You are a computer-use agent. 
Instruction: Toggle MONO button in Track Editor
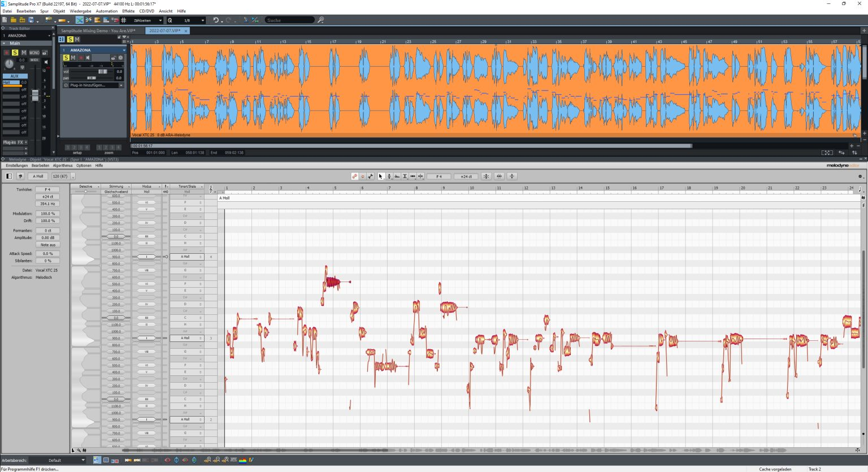[34, 53]
